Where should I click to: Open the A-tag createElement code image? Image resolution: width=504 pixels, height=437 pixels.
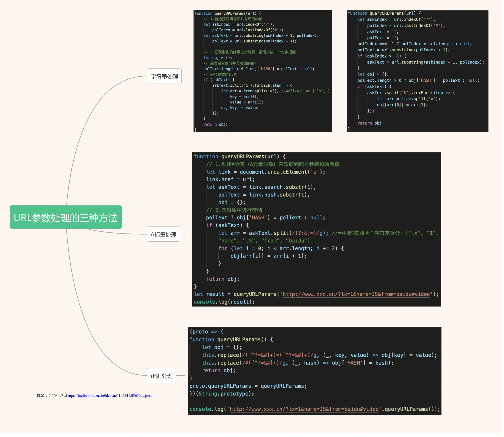(x=316, y=229)
